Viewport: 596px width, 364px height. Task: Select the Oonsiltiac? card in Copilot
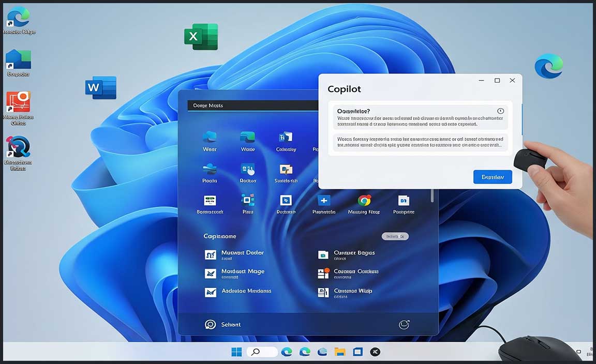421,117
